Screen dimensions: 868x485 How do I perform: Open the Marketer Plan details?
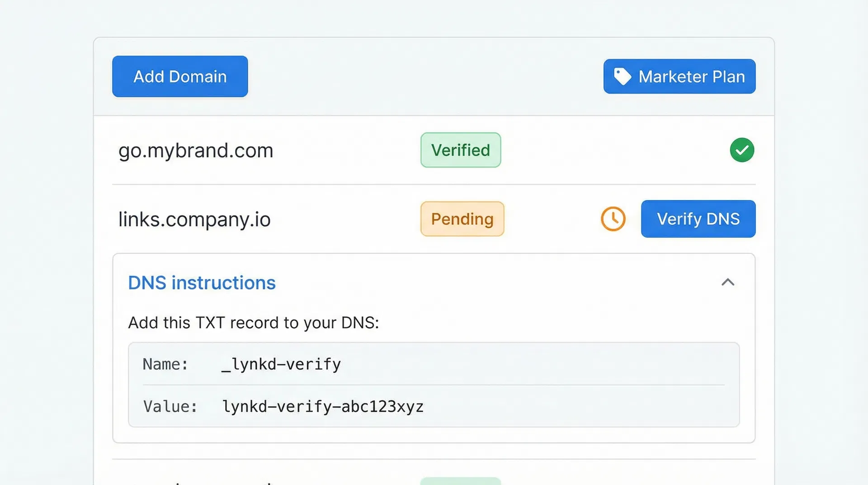[x=678, y=76]
